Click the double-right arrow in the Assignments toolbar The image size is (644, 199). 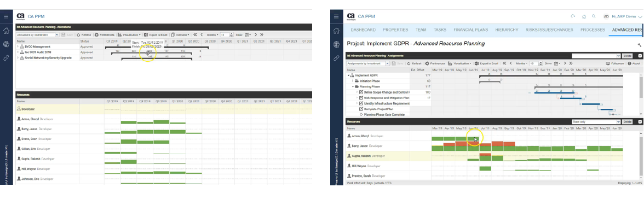click(571, 63)
